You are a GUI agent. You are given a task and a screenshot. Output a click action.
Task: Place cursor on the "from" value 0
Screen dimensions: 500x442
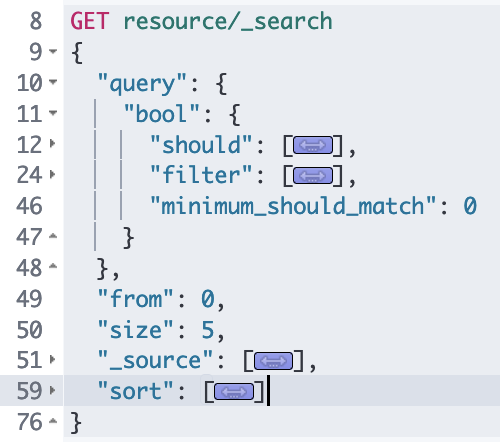[207, 299]
